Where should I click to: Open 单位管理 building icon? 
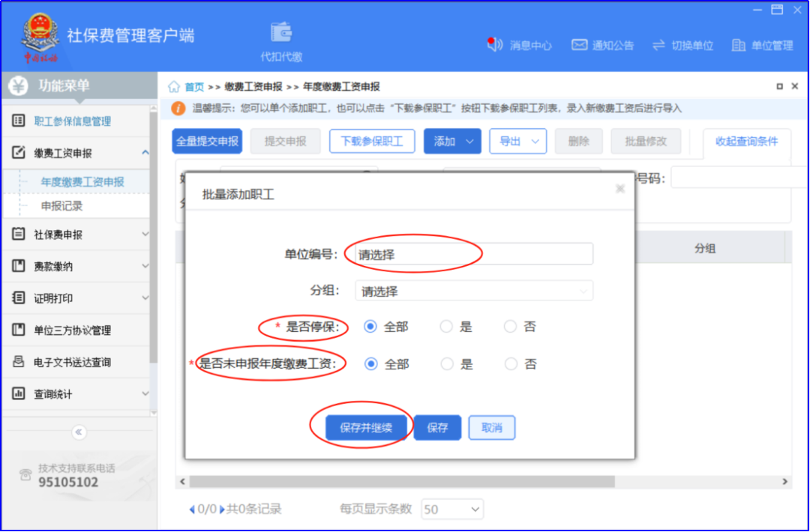click(x=739, y=46)
